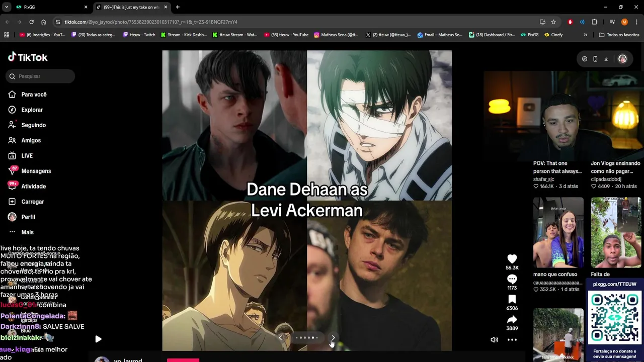Screen dimensions: 644x362
Task: Open the site info icon beside URL
Action: pyautogui.click(x=58, y=22)
